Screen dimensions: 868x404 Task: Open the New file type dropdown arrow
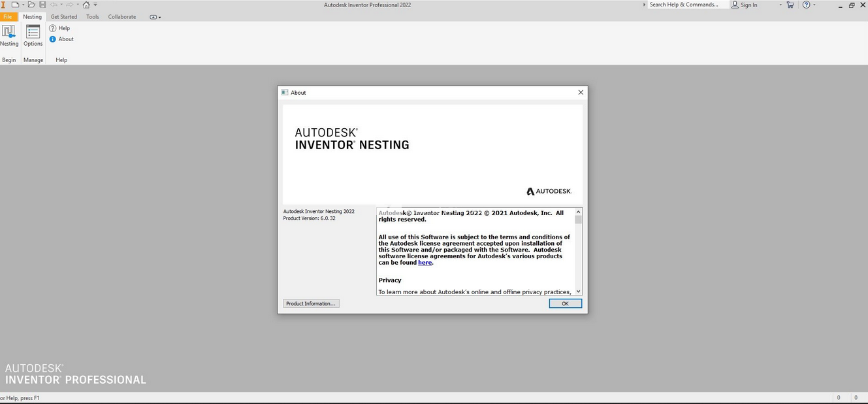[23, 5]
